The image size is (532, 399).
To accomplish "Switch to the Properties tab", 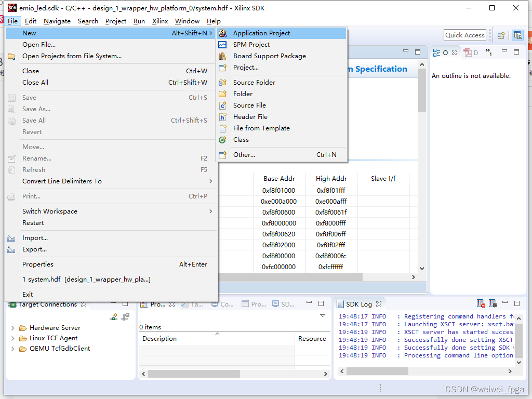I will pyautogui.click(x=254, y=304).
